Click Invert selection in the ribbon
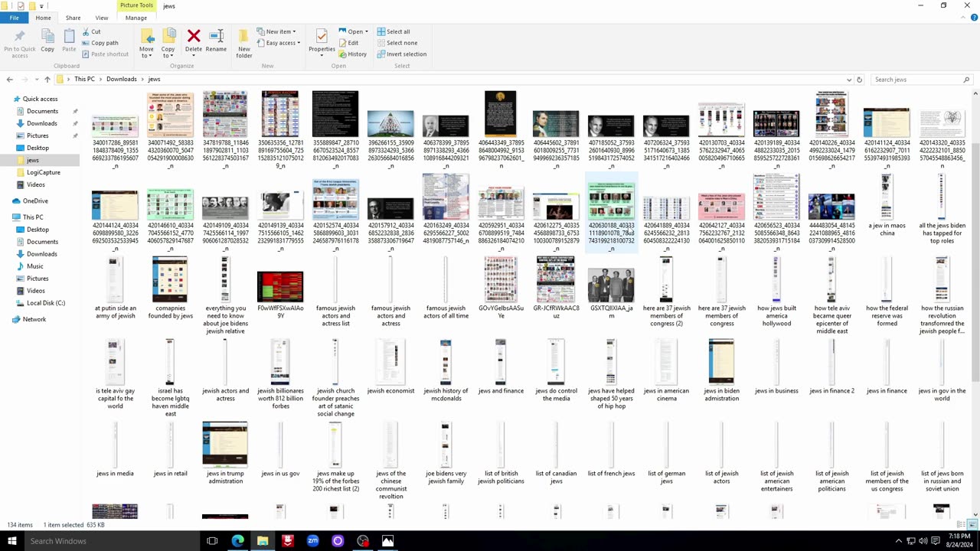Viewport: 980px width, 551px height. (401, 54)
